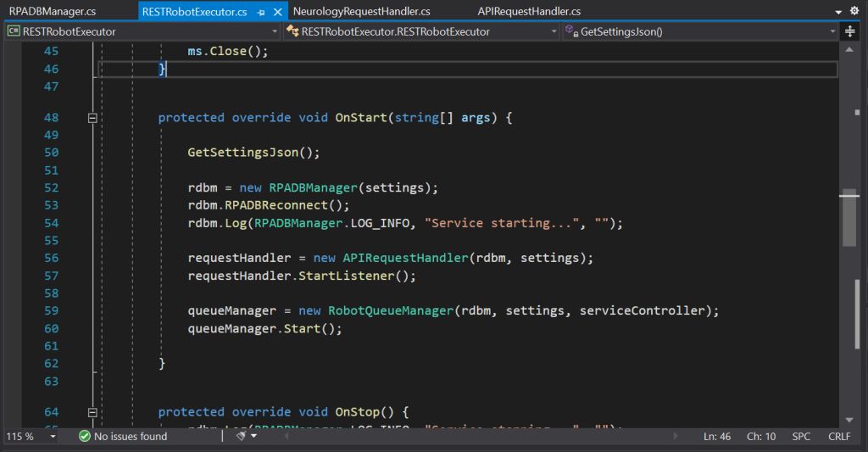Open the code cleanup profile dropdown arrow
Image resolution: width=868 pixels, height=452 pixels.
254,436
